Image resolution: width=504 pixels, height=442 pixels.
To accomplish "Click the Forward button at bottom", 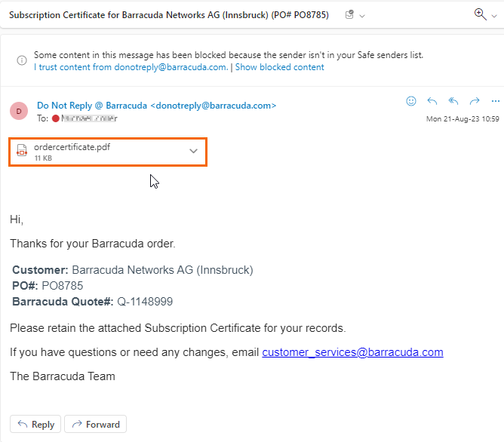I will (x=96, y=425).
